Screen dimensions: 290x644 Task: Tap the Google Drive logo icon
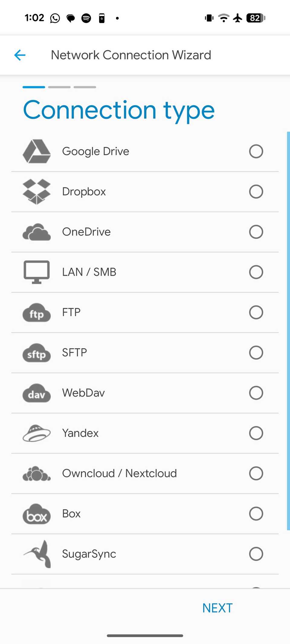click(37, 151)
